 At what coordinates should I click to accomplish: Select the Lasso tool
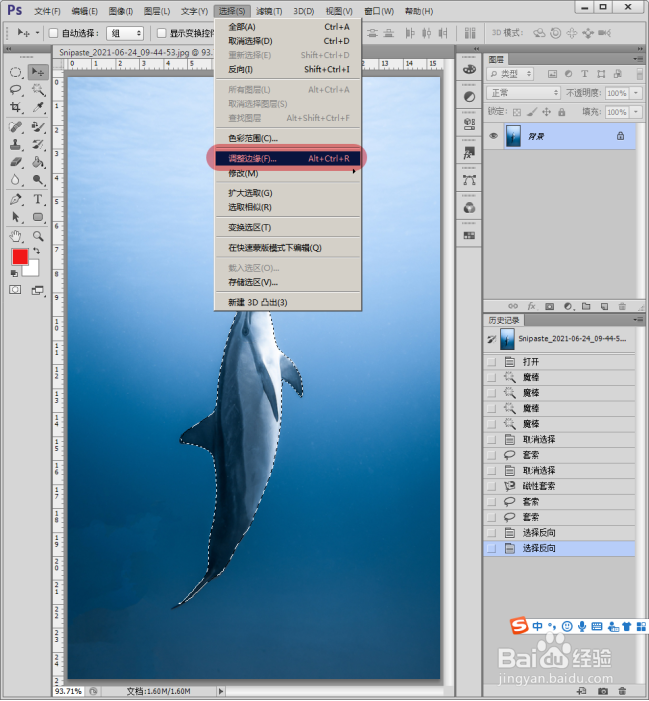click(16, 90)
